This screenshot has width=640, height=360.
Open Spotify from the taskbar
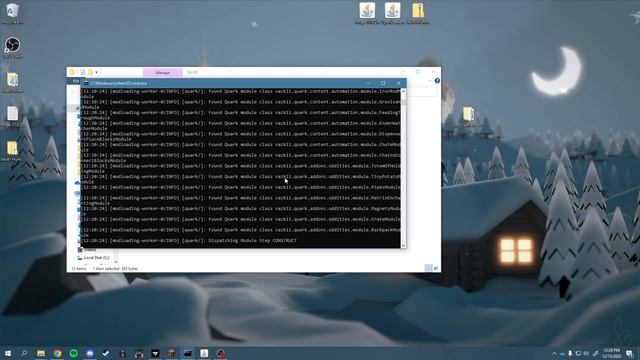click(x=73, y=353)
